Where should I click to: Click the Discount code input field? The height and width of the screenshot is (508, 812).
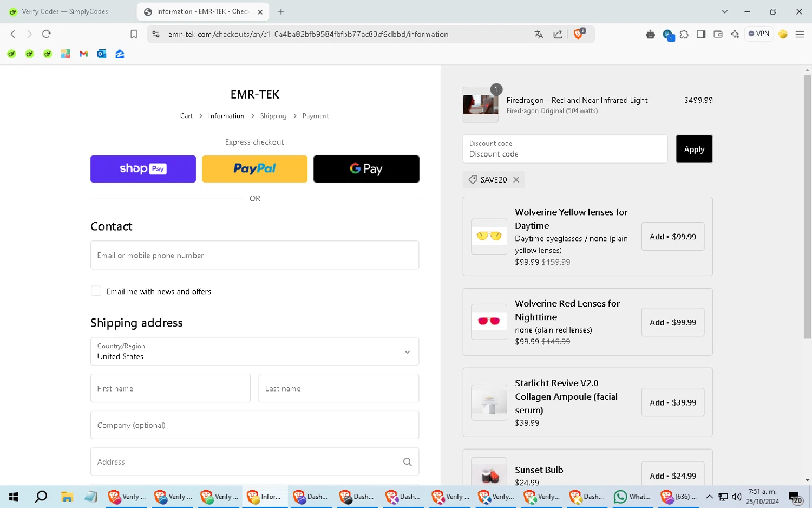(x=565, y=149)
